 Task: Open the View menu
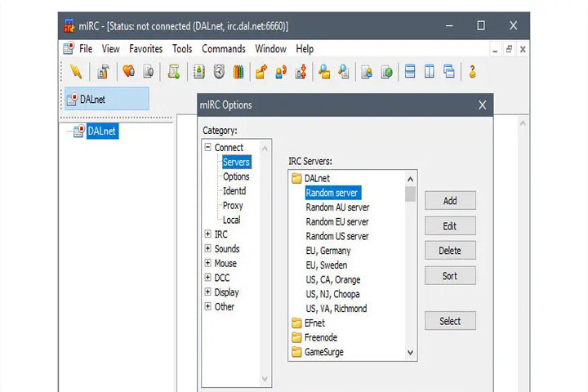pyautogui.click(x=110, y=49)
